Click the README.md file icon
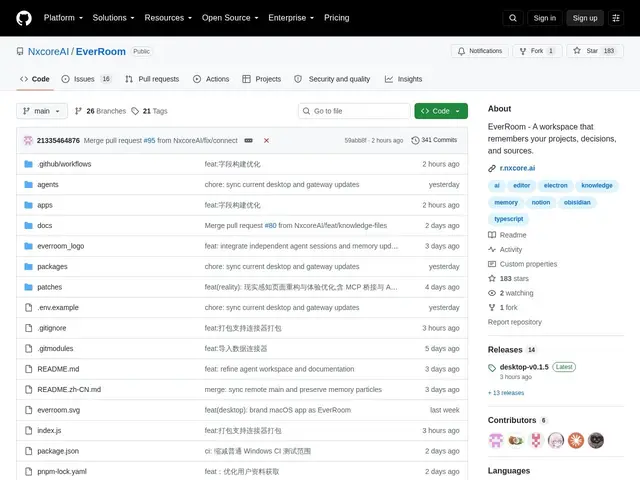 coord(28,369)
